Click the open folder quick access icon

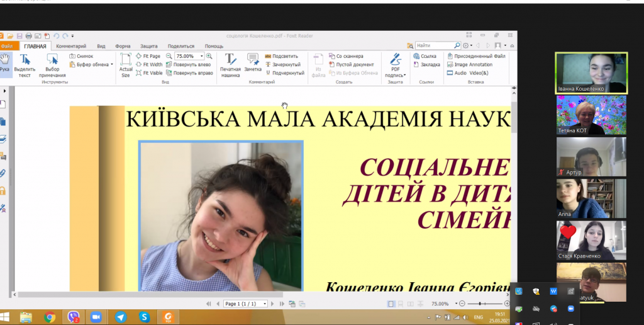tap(10, 36)
